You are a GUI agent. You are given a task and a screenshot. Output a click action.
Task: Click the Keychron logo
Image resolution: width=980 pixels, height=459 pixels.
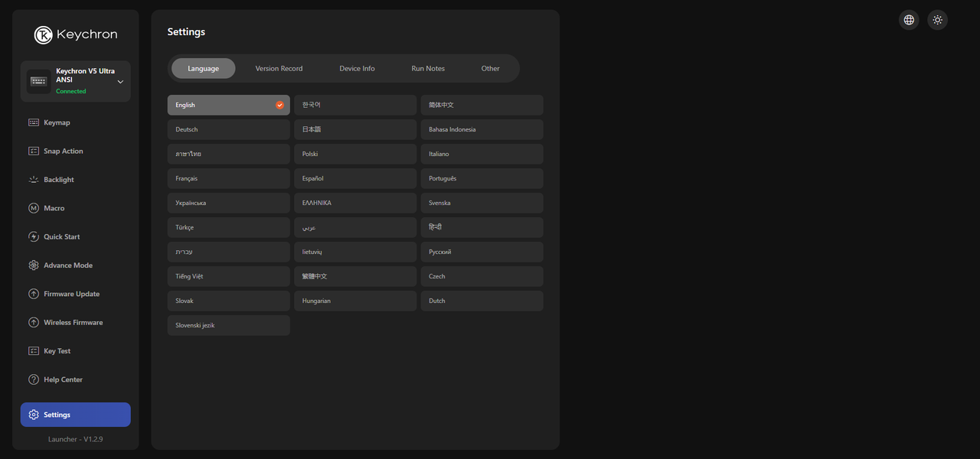pyautogui.click(x=76, y=34)
